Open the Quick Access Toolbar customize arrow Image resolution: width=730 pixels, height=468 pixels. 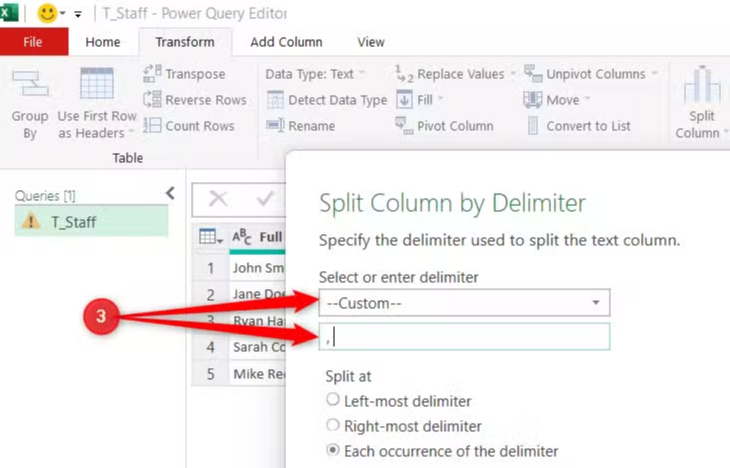pos(78,14)
